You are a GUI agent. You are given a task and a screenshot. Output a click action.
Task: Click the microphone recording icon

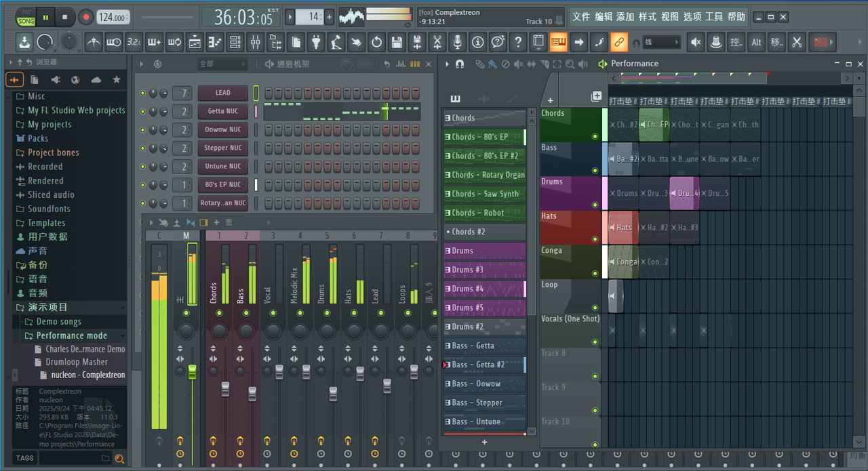point(458,43)
